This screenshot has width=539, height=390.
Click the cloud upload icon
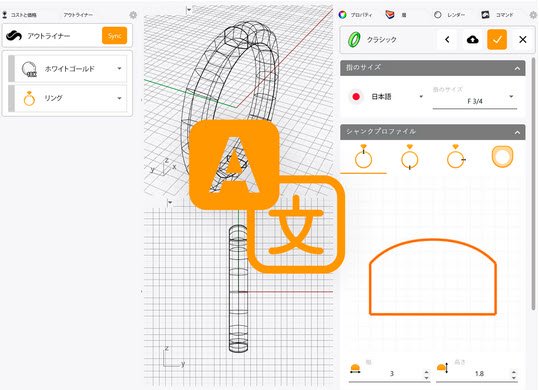(x=473, y=40)
